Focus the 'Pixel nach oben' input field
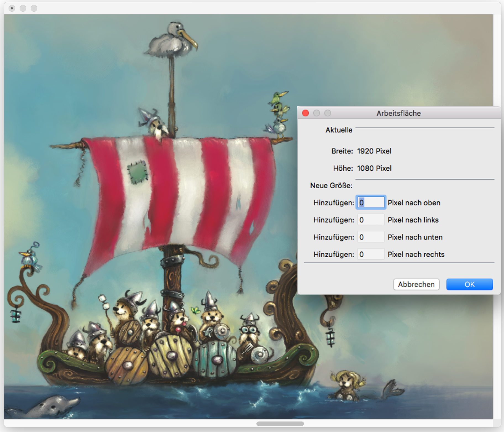The width and height of the screenshot is (504, 432). [371, 202]
